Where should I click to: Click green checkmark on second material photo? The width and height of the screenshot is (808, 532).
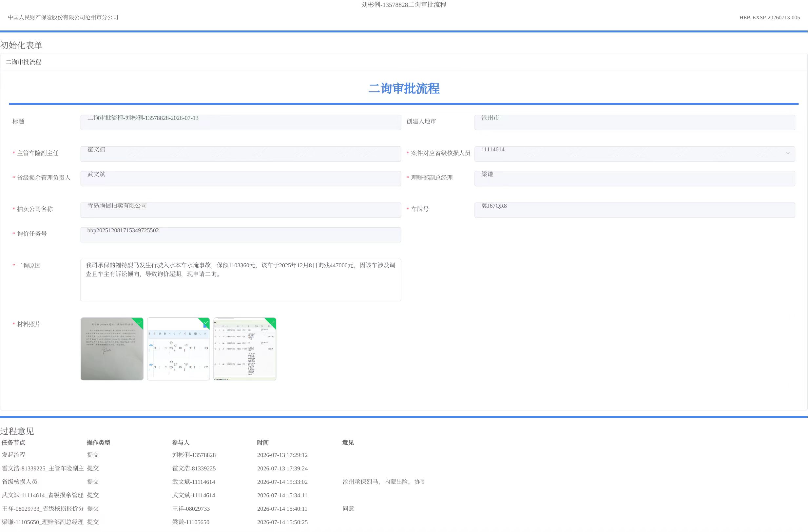pyautogui.click(x=206, y=322)
